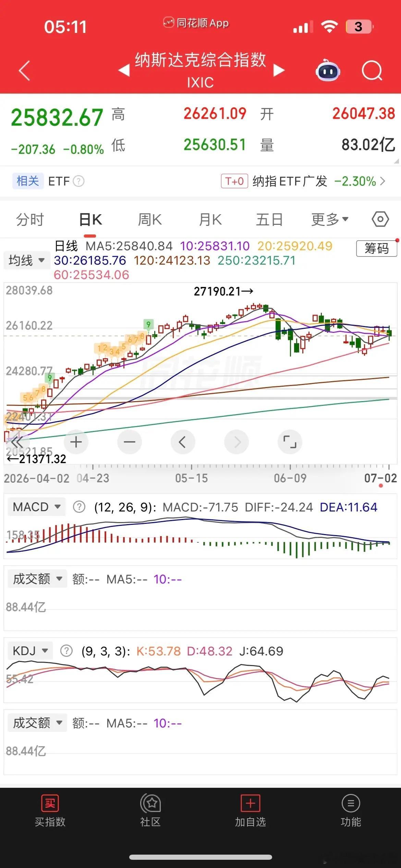Select the 日K tab

pyautogui.click(x=90, y=219)
